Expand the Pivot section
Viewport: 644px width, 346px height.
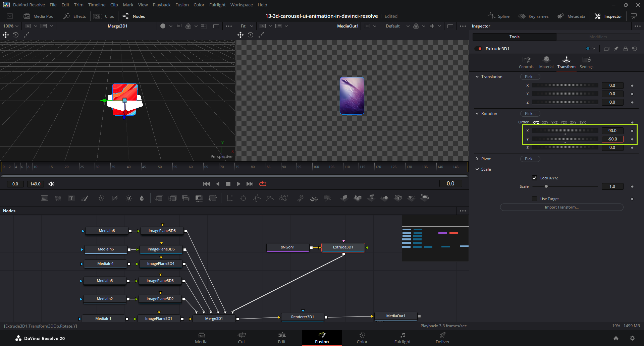point(477,159)
